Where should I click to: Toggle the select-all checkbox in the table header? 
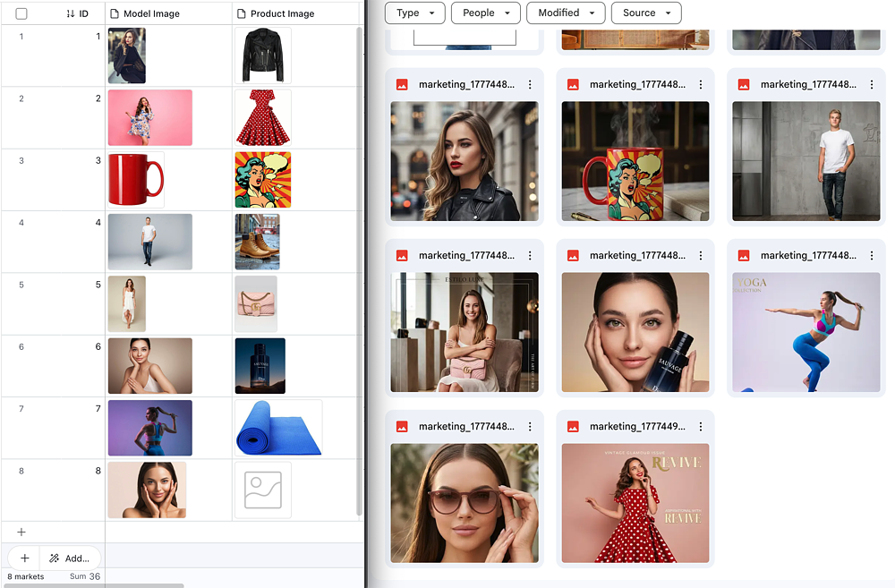point(21,13)
